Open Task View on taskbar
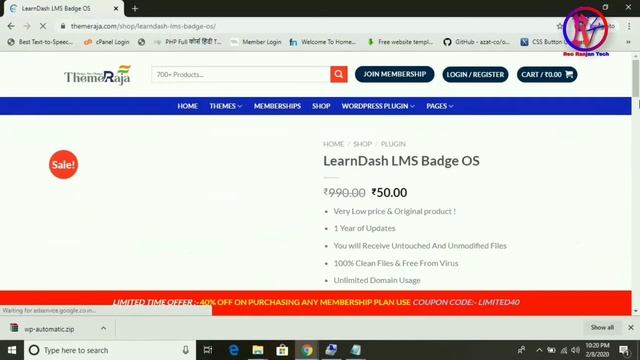Image resolution: width=640 pixels, height=360 pixels. coord(208,350)
